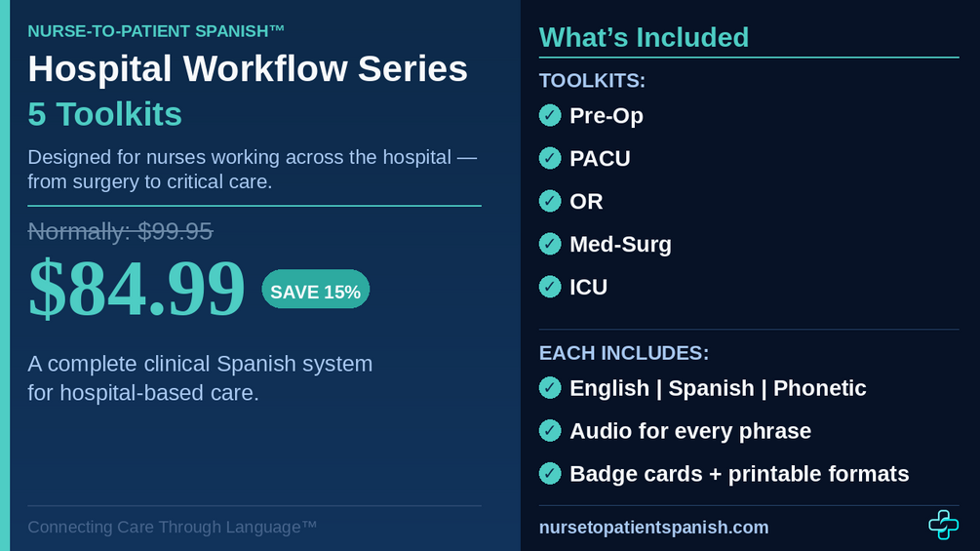The width and height of the screenshot is (980, 551).
Task: Click the SAVE 15% badge
Action: 315,291
